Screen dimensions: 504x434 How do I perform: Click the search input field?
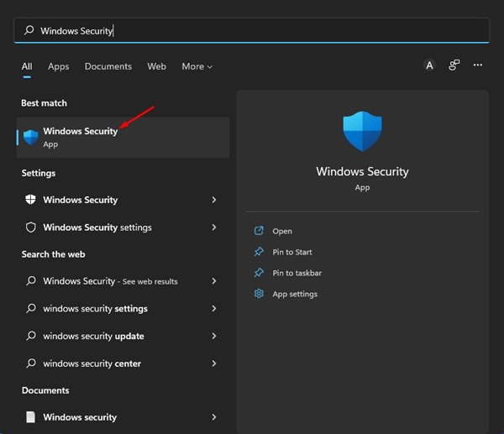tap(252, 30)
